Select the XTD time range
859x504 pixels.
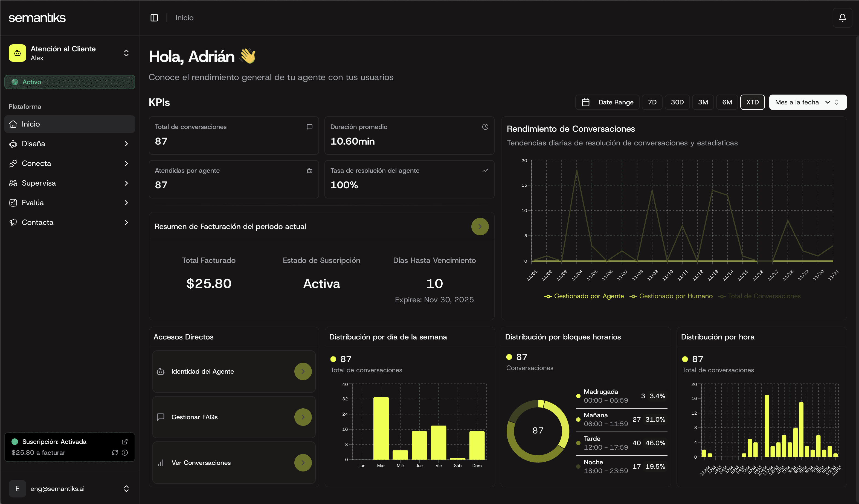pyautogui.click(x=752, y=102)
